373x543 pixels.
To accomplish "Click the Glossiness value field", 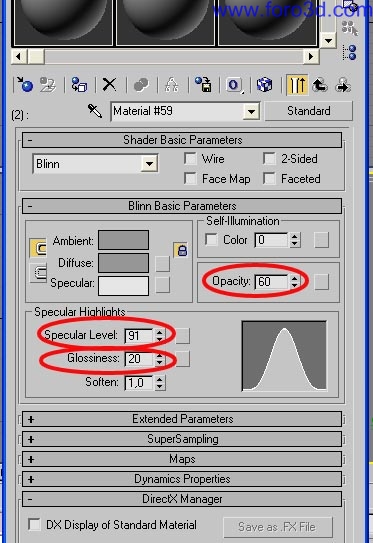I will (x=139, y=358).
